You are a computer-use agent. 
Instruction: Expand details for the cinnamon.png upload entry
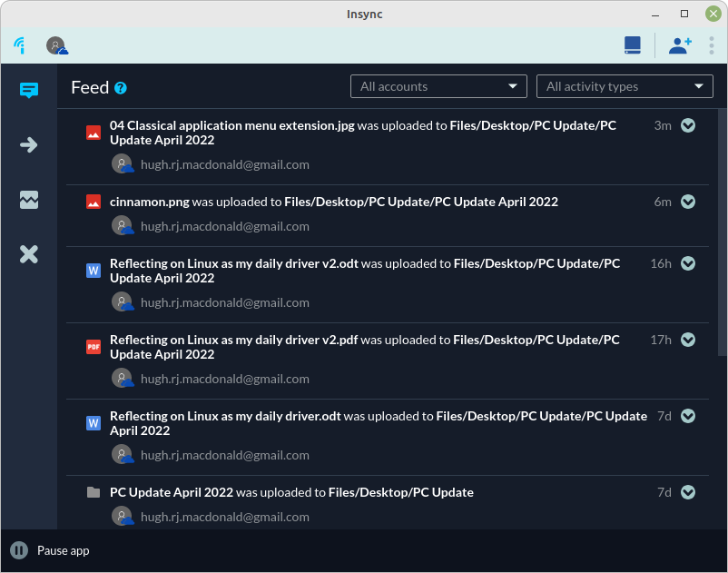pos(688,202)
